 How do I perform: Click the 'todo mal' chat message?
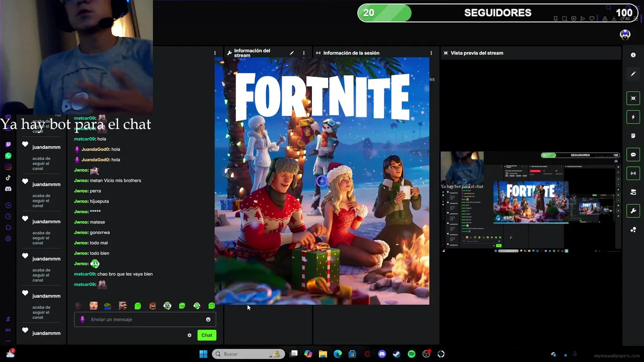pos(91,243)
